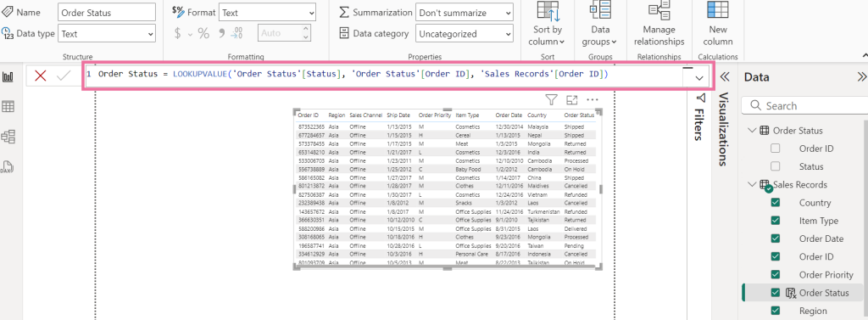
Task: Apply thousands separator comma icon
Action: 221,33
